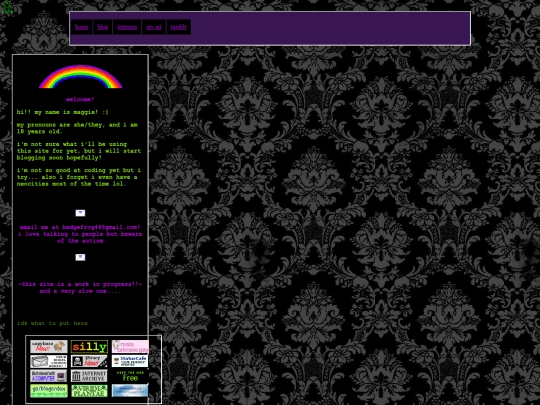Click the capybara Now! badge
Screen dimensions: 540x405
(49, 346)
